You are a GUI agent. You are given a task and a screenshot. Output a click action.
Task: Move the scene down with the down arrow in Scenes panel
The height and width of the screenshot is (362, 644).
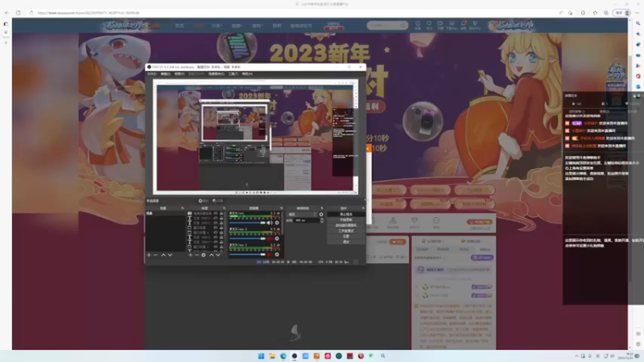pyautogui.click(x=170, y=255)
